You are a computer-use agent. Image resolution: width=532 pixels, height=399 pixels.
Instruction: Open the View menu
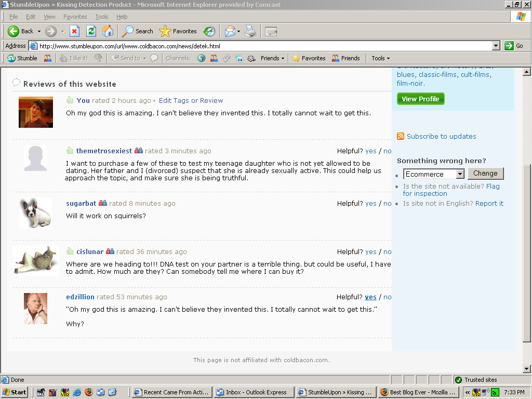pos(49,17)
